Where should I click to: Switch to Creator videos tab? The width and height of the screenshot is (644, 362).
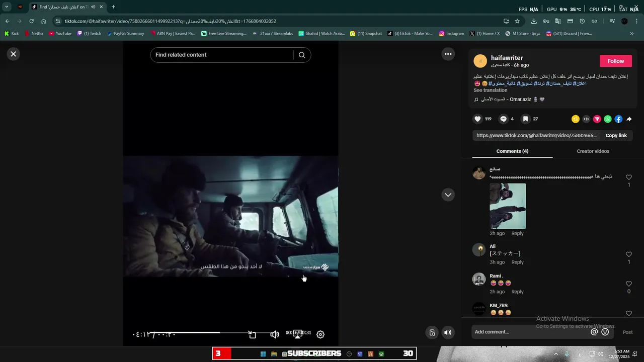coord(593,151)
